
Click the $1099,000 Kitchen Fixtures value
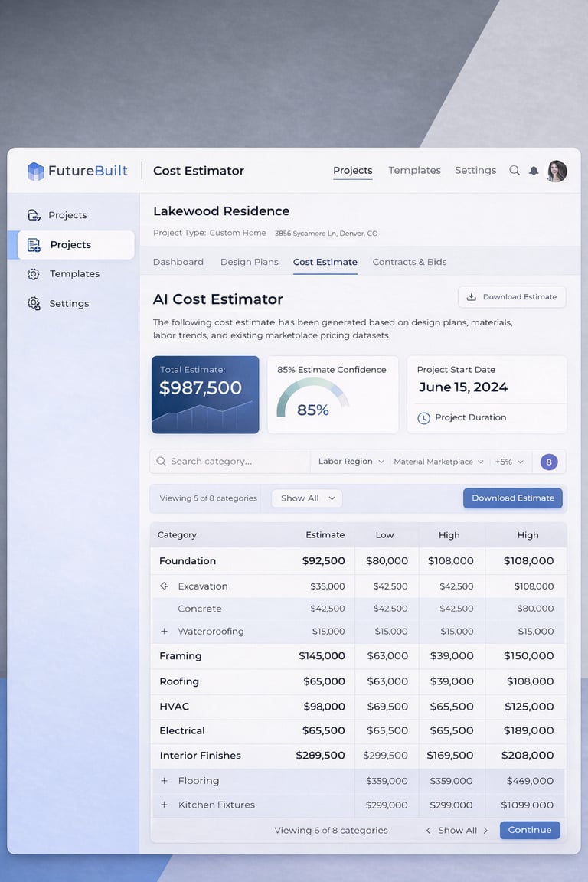528,805
